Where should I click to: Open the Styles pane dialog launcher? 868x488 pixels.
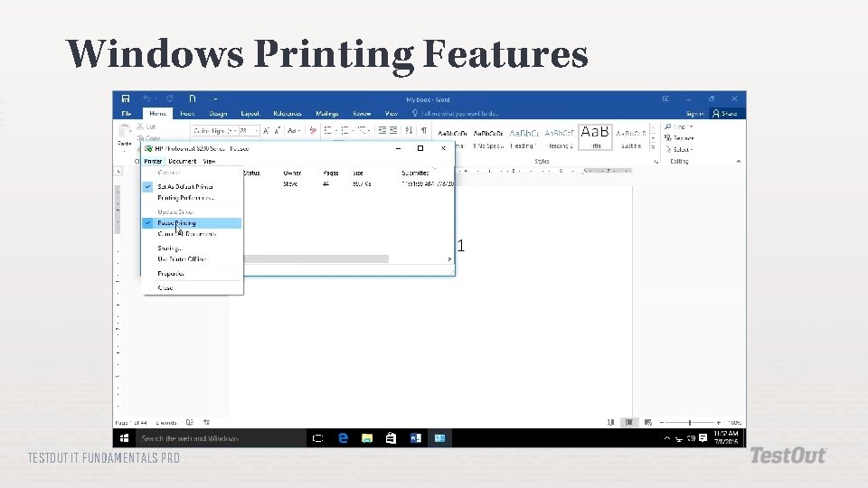pyautogui.click(x=656, y=162)
